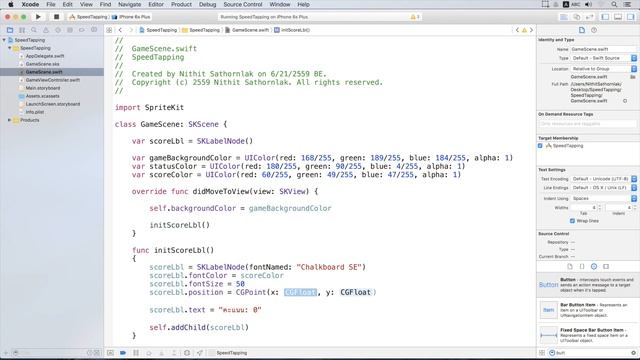Jump to previous issue arrow
640x360 pixels.
click(517, 30)
